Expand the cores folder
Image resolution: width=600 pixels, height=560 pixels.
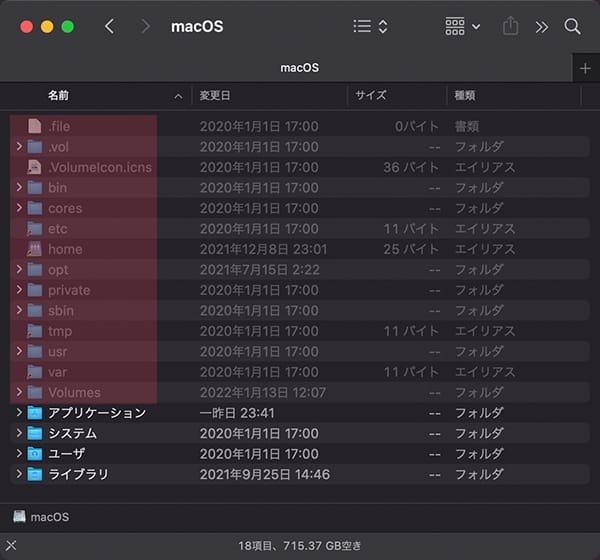pyautogui.click(x=19, y=207)
